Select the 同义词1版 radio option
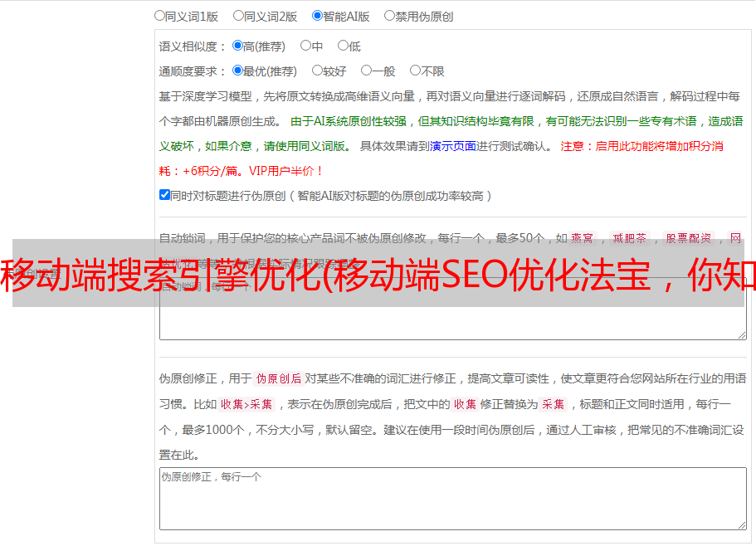The width and height of the screenshot is (756, 546). point(159,16)
